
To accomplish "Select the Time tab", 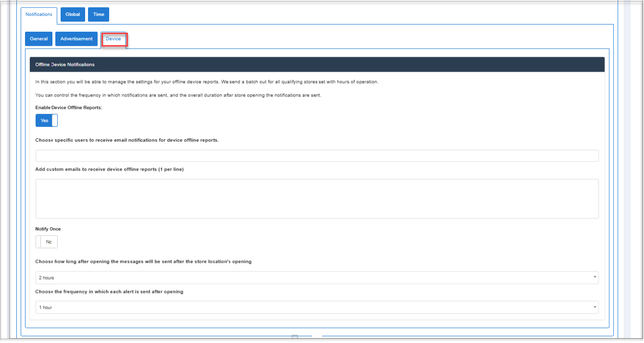I will [x=99, y=14].
